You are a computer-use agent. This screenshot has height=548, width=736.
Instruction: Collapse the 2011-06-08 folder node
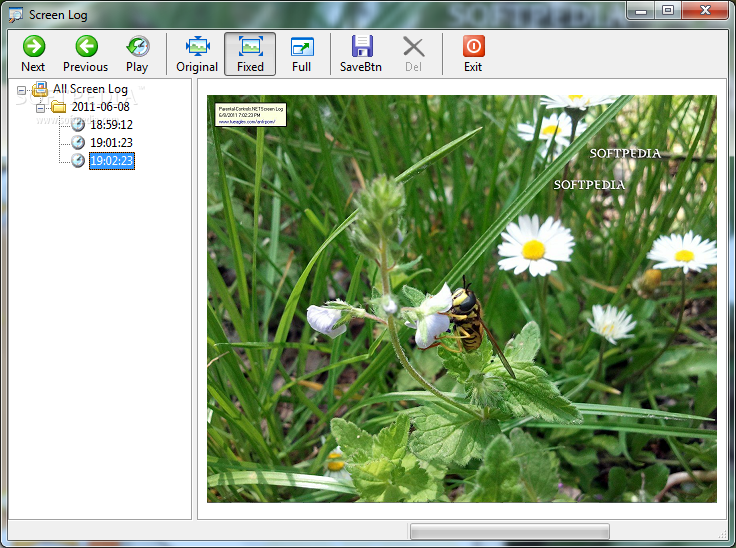[41, 108]
